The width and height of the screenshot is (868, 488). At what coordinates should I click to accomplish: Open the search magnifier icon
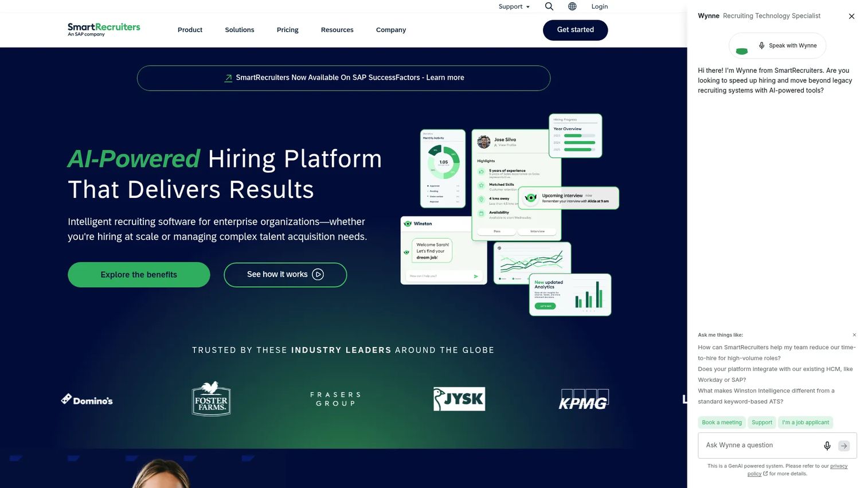click(x=549, y=6)
